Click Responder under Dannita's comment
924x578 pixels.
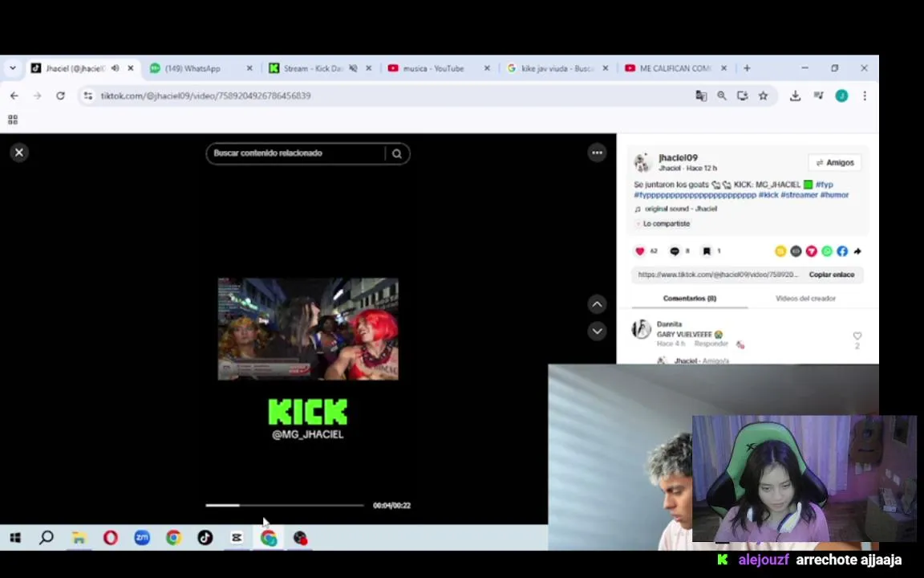[711, 344]
